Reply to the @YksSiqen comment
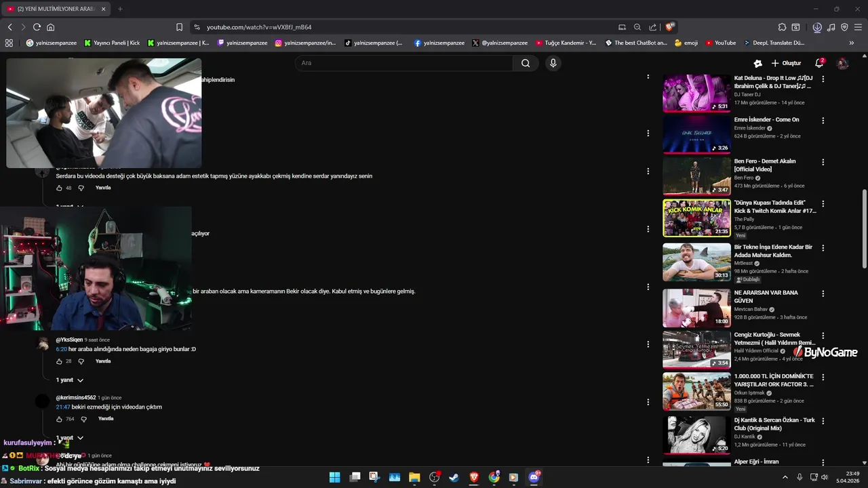 [x=103, y=361]
